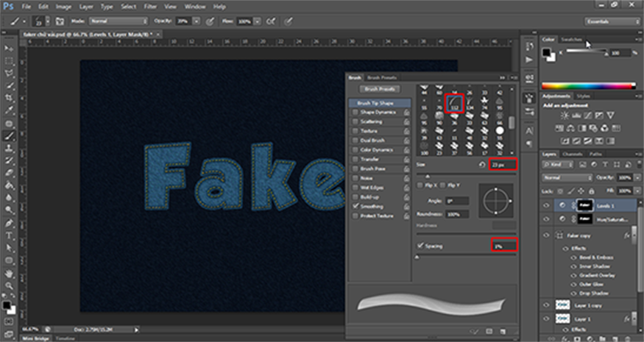This screenshot has height=342, width=644.
Task: Open the Essentials workspace dropdown
Action: pos(611,22)
